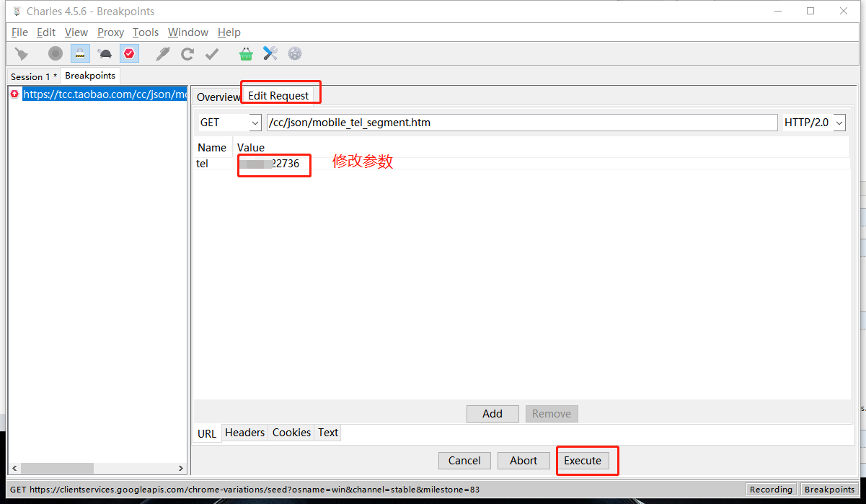Open the Proxy menu
This screenshot has height=504, width=866.
(111, 32)
